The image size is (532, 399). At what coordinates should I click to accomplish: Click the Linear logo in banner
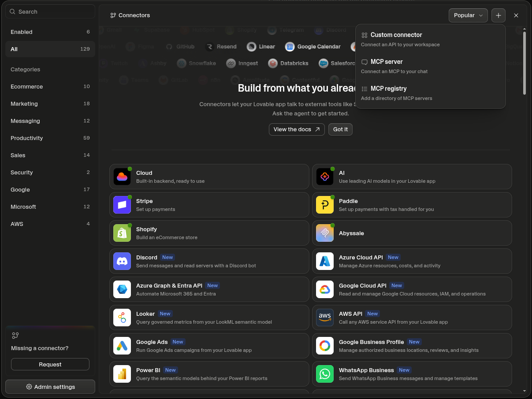[251, 47]
